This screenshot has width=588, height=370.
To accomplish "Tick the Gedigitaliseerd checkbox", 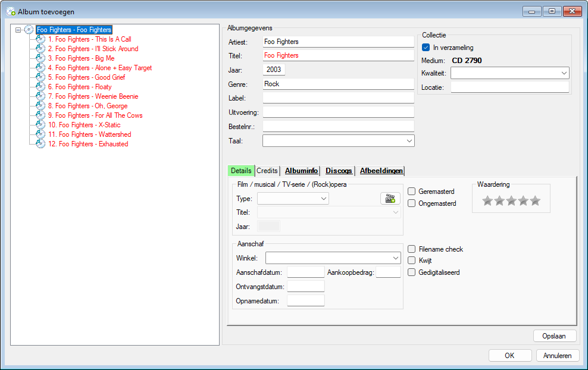I will [x=411, y=272].
